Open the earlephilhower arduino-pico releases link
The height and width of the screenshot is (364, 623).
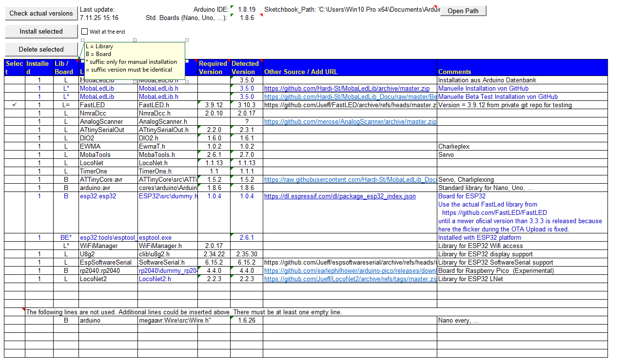[350, 271]
